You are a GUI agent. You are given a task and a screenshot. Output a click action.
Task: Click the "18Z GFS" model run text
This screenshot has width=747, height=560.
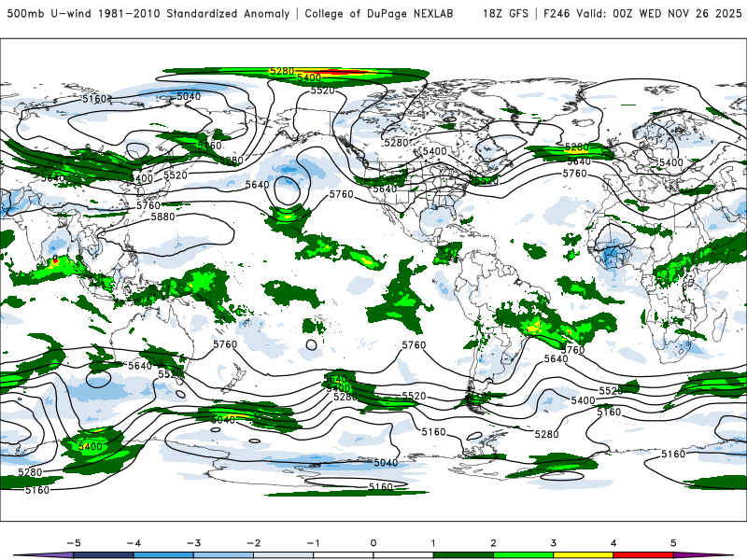click(505, 13)
